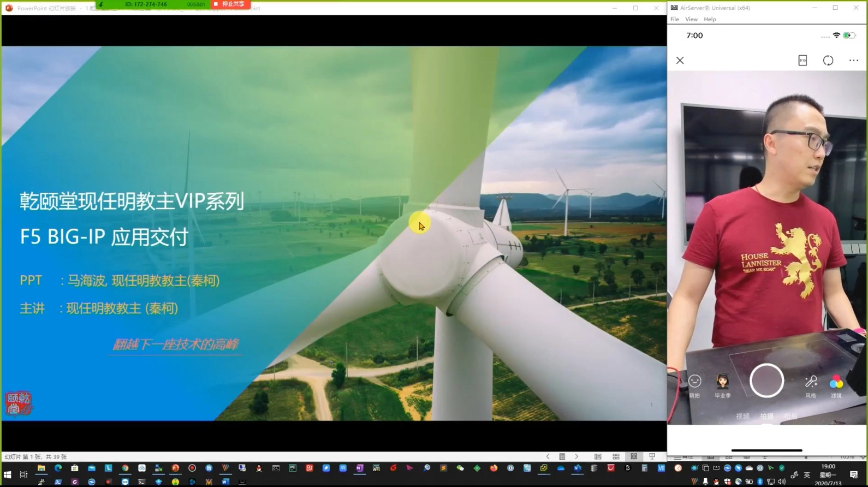Open the 滤镜 filter color picker
Screen dimensions: 868x487
tap(836, 382)
